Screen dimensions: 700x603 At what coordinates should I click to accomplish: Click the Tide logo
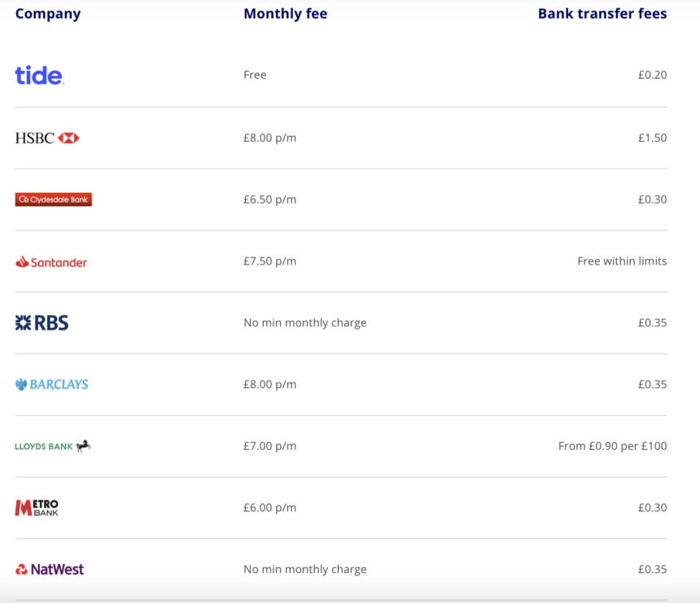39,76
